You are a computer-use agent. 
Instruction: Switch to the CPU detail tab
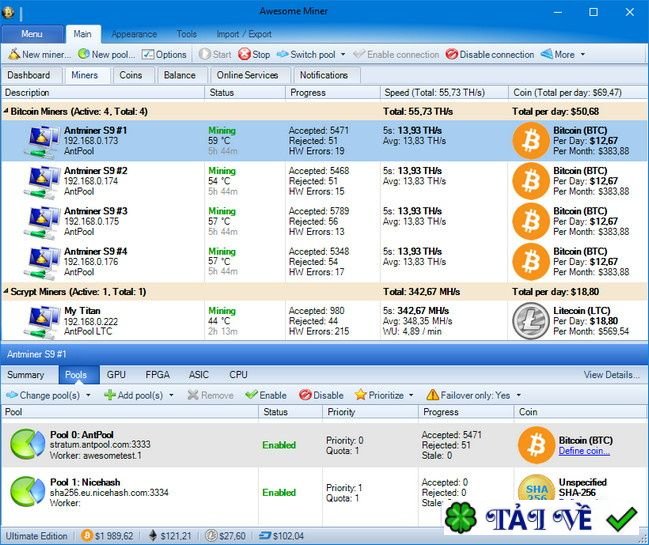tap(238, 375)
